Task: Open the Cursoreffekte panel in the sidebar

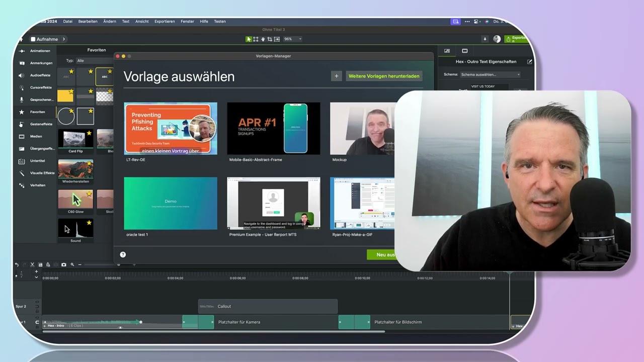Action: (x=36, y=87)
